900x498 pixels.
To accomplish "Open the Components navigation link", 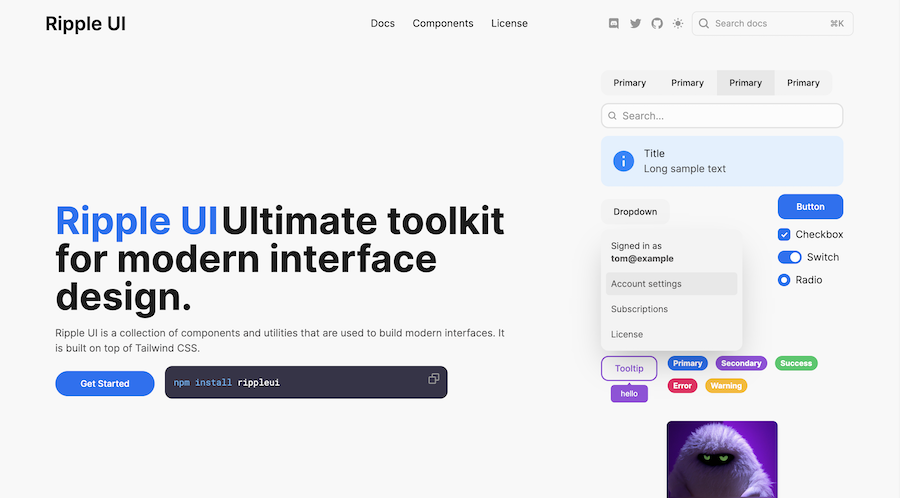I will pyautogui.click(x=443, y=24).
